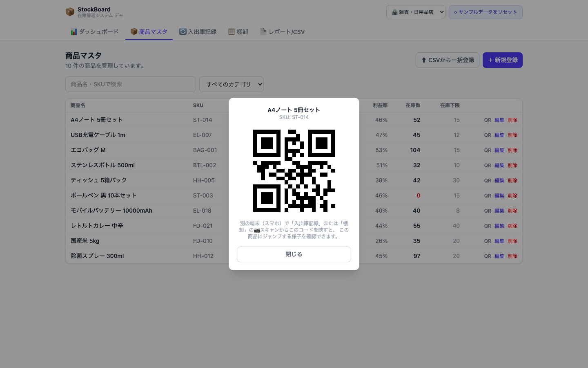Click the QR code image for ST-014
This screenshot has height=368, width=588.
click(294, 171)
